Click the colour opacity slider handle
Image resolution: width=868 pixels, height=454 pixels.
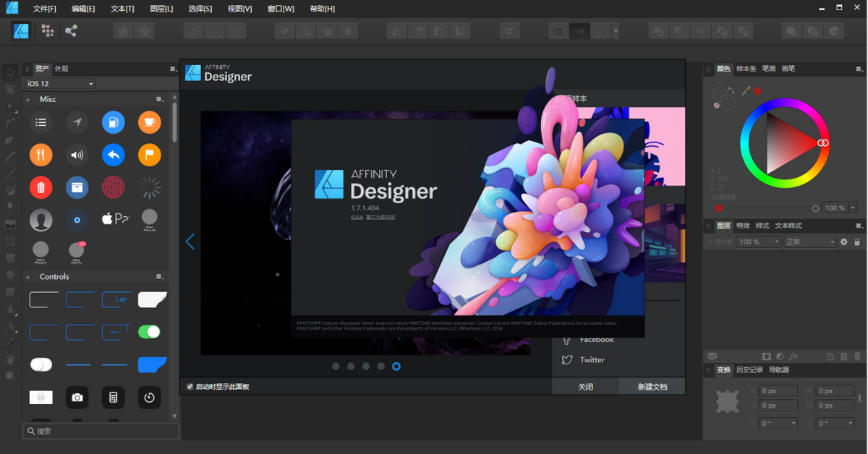tap(816, 208)
